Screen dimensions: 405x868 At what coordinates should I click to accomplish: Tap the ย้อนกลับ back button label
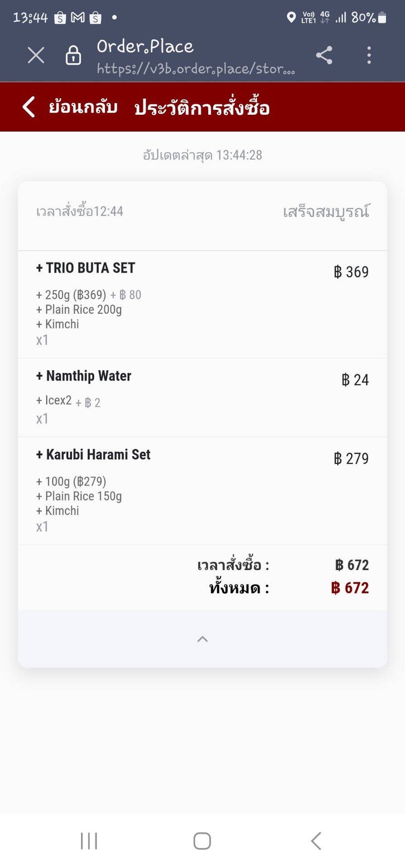pyautogui.click(x=83, y=107)
